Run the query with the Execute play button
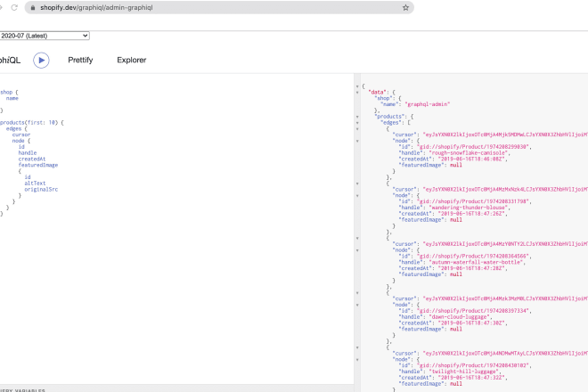Image resolution: width=588 pixels, height=392 pixels. (41, 60)
